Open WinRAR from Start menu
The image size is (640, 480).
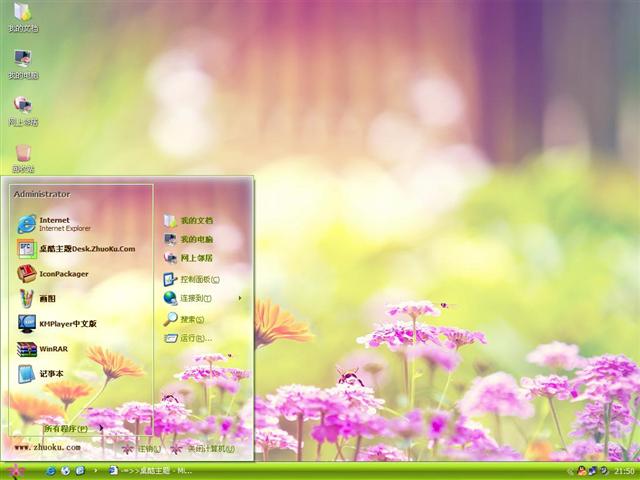(x=42, y=349)
